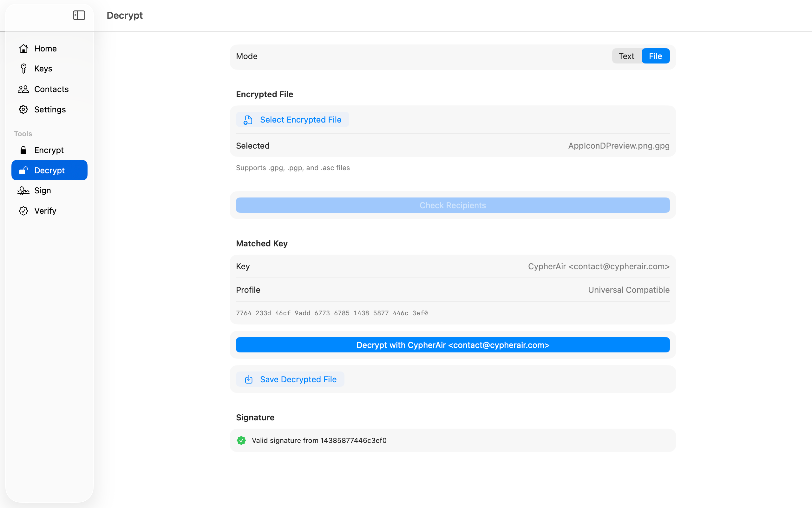Select the Encrypt tool label
This screenshot has width=812, height=508.
point(49,150)
